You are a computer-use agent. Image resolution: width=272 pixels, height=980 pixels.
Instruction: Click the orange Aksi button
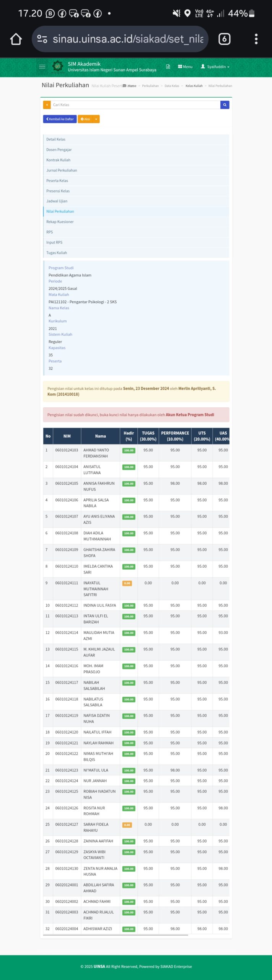[85, 119]
